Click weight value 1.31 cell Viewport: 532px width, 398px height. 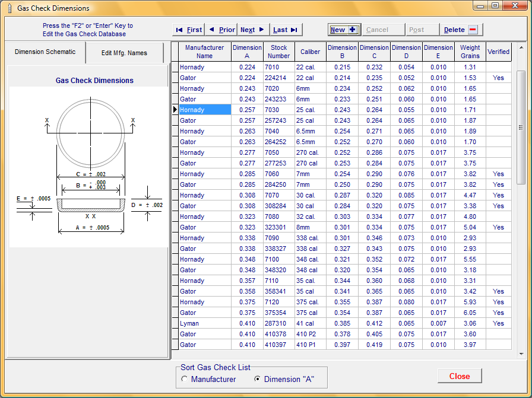[470, 67]
